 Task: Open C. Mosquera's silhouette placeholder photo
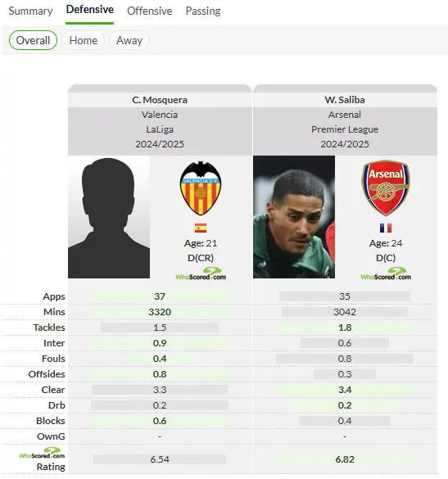109,217
